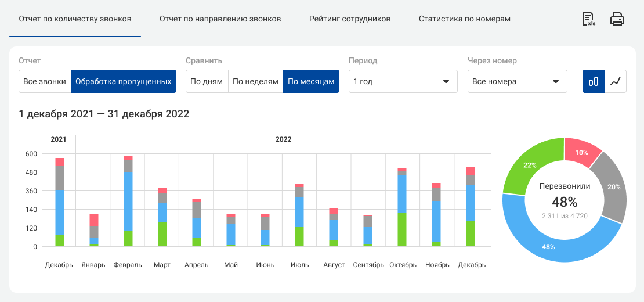Click the February 2022 bar
Screen dimensions: 644x302
(x=128, y=203)
